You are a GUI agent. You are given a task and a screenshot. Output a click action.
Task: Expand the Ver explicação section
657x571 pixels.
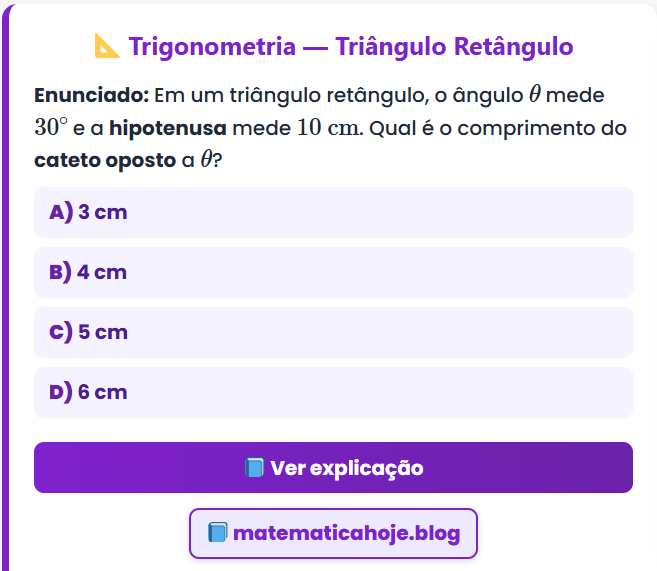(x=333, y=468)
